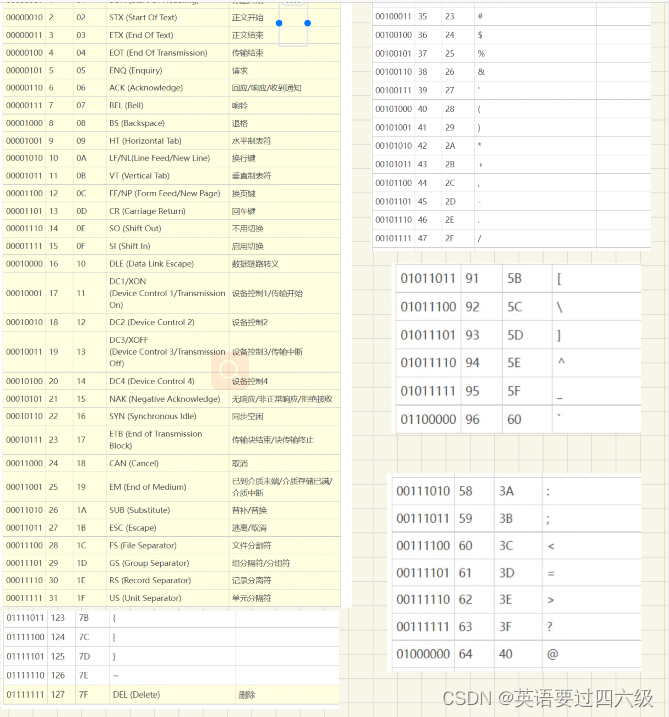The width and height of the screenshot is (669, 717).
Task: Click the binary value 01011111 cell
Action: (428, 391)
